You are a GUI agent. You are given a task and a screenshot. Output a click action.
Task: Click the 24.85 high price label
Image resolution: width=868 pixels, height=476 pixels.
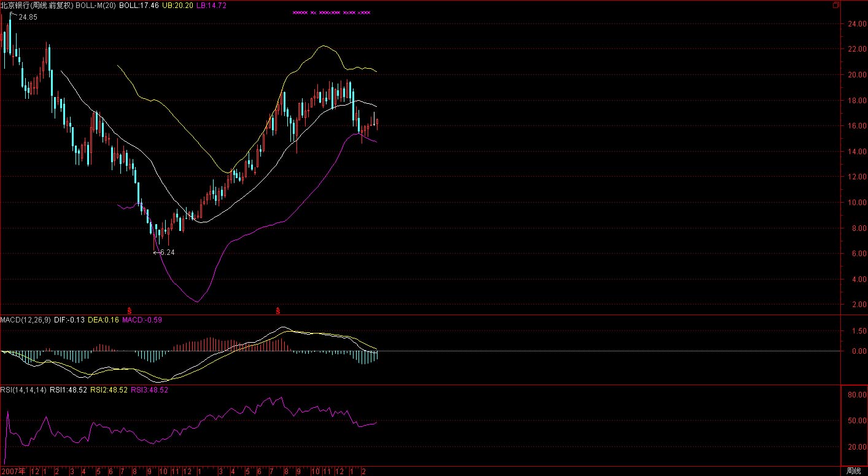pos(28,17)
